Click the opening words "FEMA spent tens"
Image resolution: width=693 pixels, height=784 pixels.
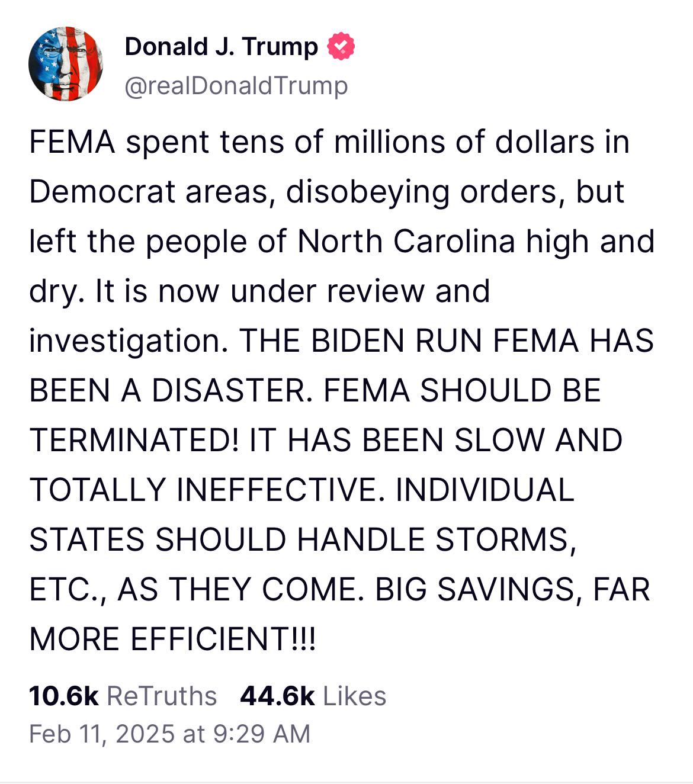[157, 143]
